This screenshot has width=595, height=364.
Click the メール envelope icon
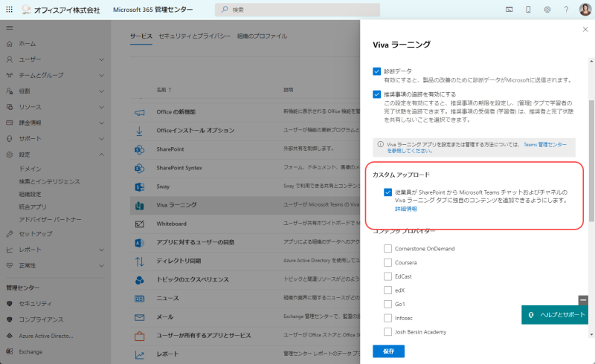[x=139, y=317]
